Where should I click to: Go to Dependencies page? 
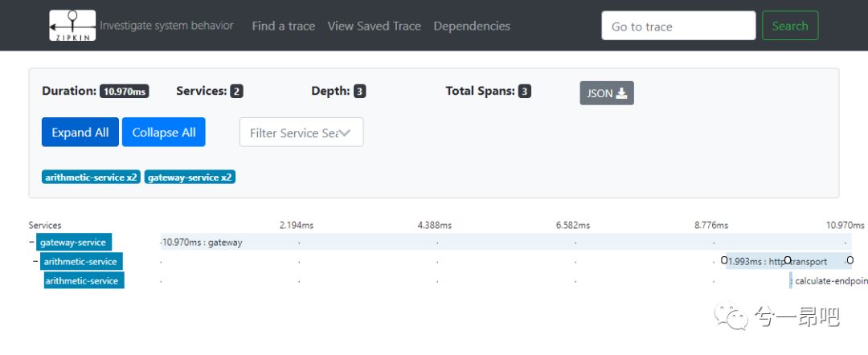[472, 26]
